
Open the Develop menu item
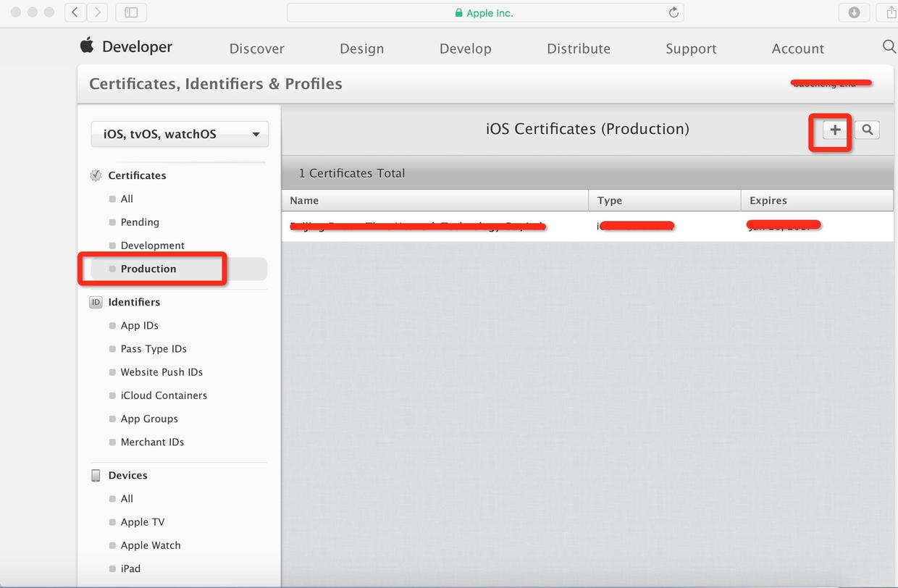465,48
